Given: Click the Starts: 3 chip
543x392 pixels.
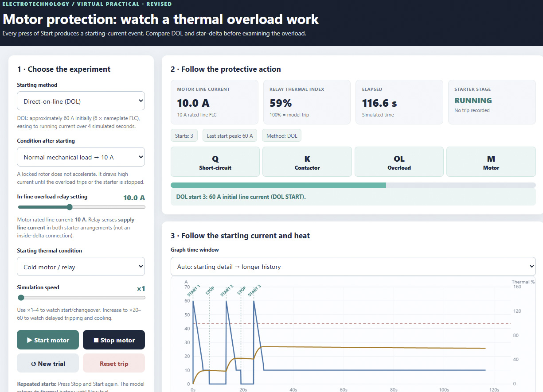Looking at the screenshot, I should pyautogui.click(x=184, y=136).
